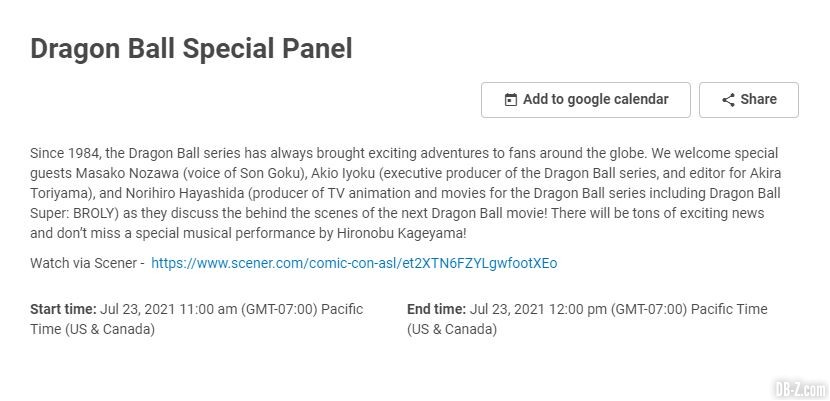Screen dimensions: 830x401
Task: Click '(US & Canada)' under End time
Action: pyautogui.click(x=452, y=330)
